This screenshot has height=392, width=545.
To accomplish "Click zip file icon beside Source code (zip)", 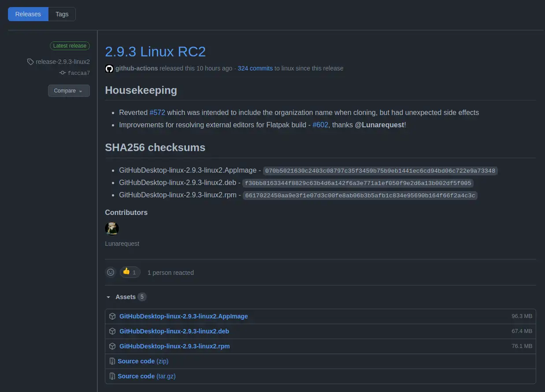I will [112, 361].
